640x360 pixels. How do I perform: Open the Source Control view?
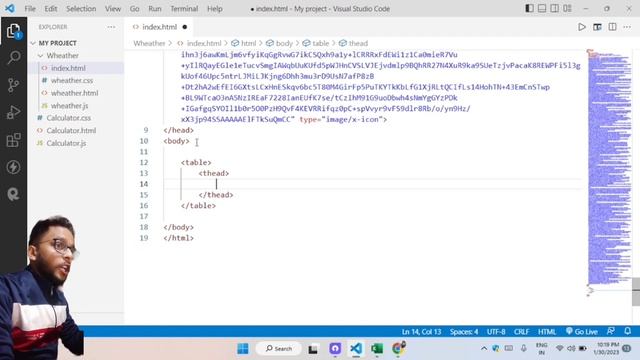13,85
